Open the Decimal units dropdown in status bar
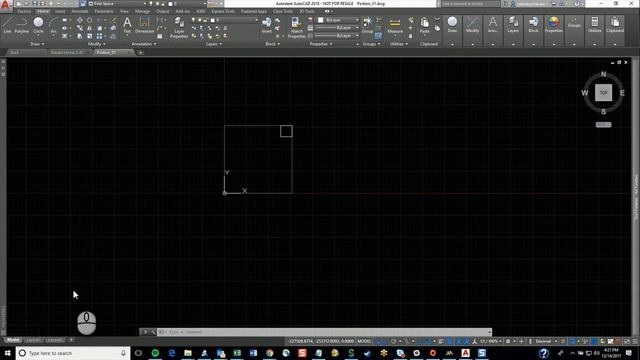The image size is (640, 360). click(546, 341)
